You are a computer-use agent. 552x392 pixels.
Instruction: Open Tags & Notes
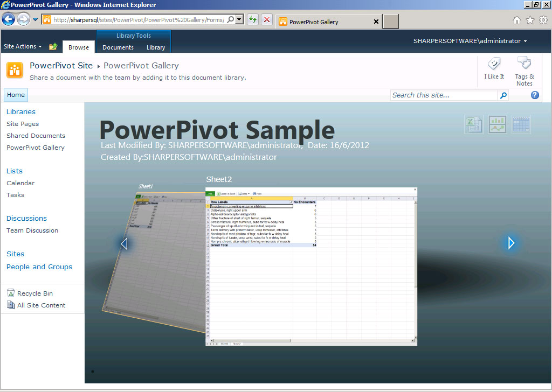[x=524, y=71]
